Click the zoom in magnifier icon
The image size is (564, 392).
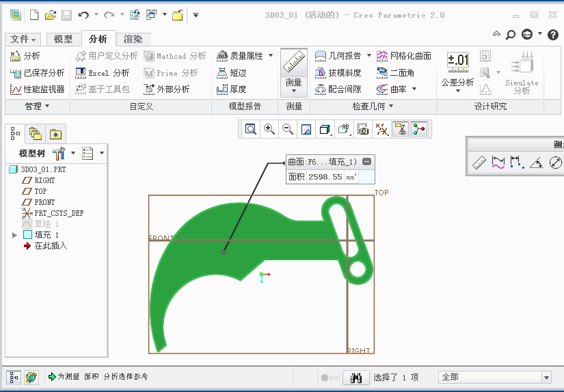269,129
